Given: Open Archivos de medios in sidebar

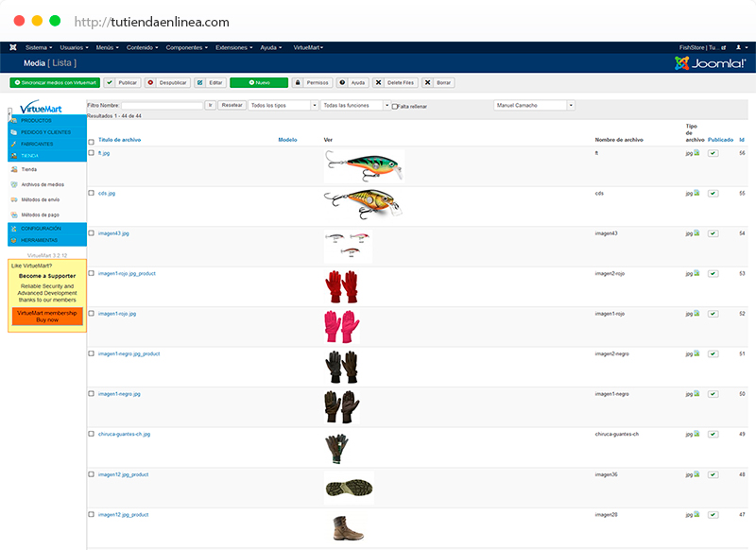Looking at the screenshot, I should [43, 184].
